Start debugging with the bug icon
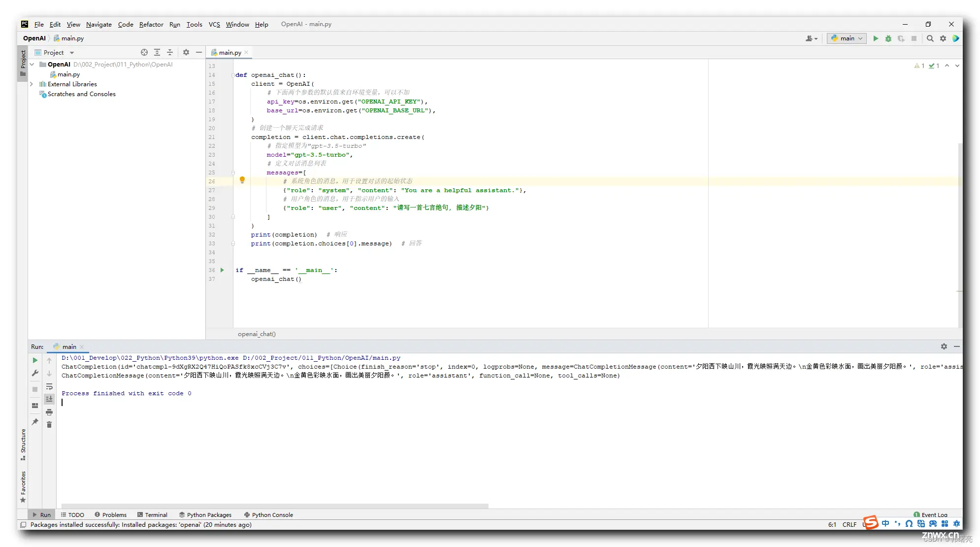 [888, 38]
